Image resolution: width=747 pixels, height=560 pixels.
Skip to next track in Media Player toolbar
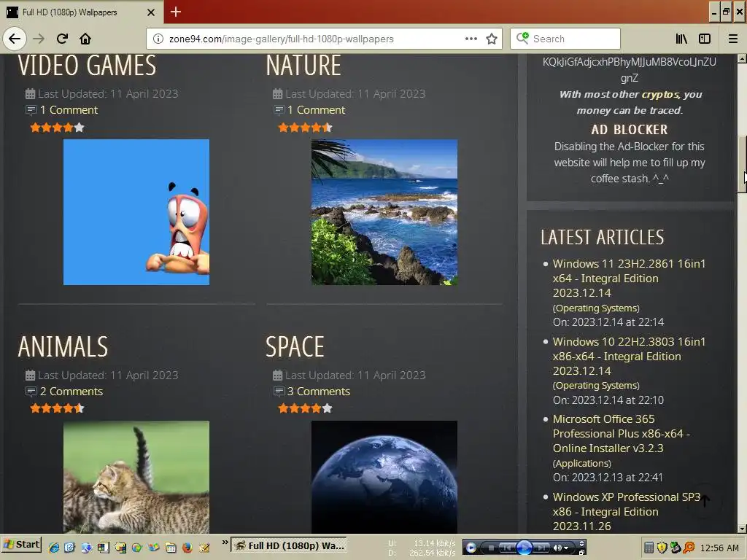(x=541, y=548)
